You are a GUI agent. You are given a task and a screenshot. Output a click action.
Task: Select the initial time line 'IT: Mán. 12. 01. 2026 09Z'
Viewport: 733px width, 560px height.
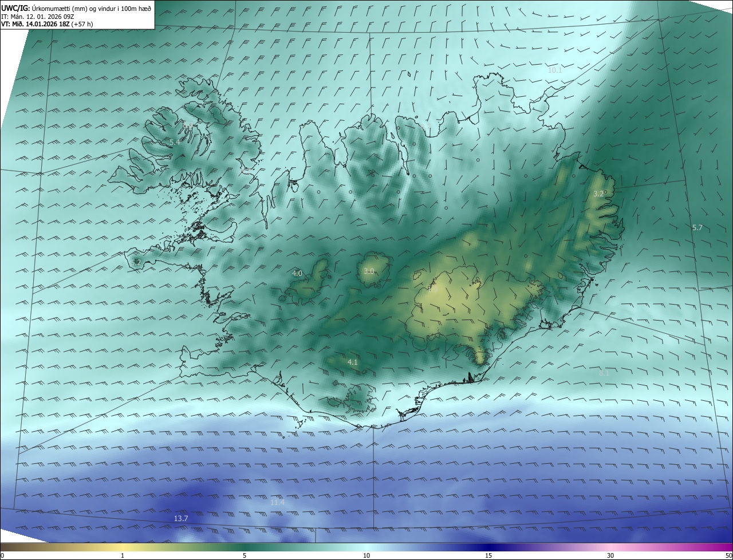(x=38, y=17)
